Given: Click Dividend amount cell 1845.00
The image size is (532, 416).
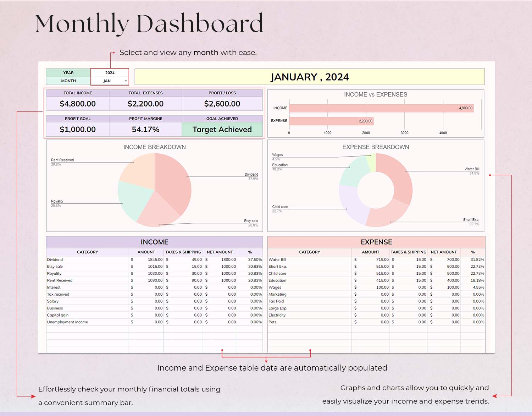Looking at the screenshot, I should pyautogui.click(x=146, y=259).
